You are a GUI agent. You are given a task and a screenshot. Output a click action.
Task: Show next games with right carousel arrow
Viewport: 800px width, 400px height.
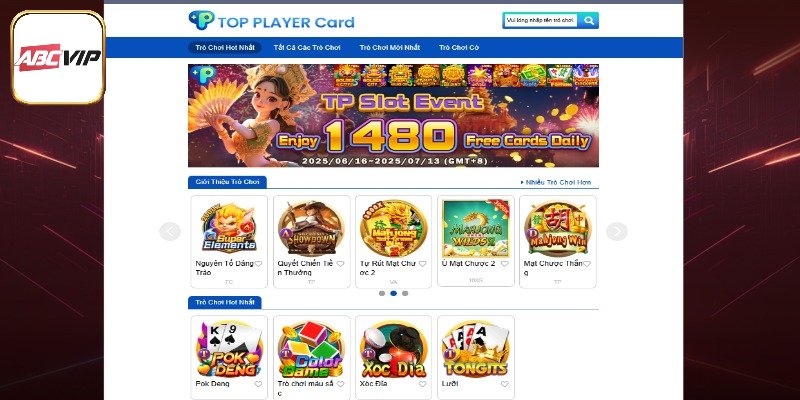[617, 232]
